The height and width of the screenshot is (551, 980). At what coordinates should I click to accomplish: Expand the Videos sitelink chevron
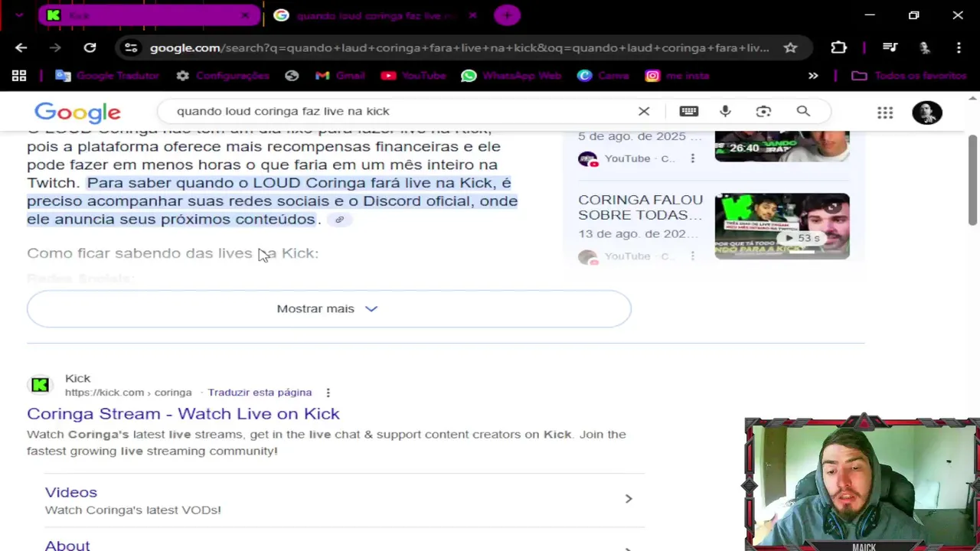tap(629, 499)
